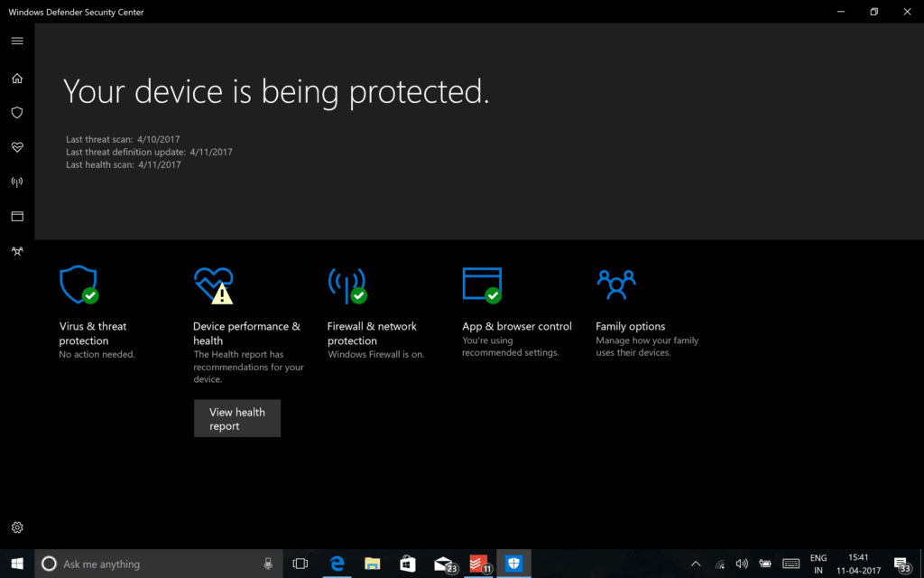
Task: Select the 'Last health scan: 4/11/2017' line
Action: [123, 164]
